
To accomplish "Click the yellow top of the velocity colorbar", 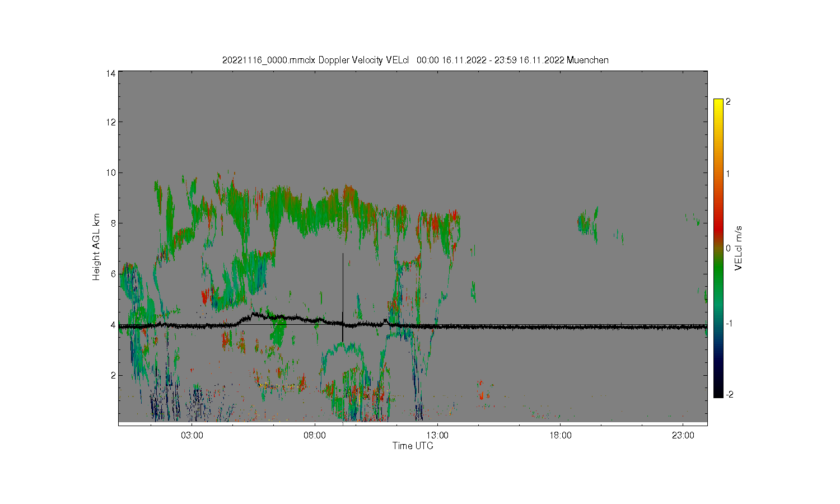I will 718,104.
